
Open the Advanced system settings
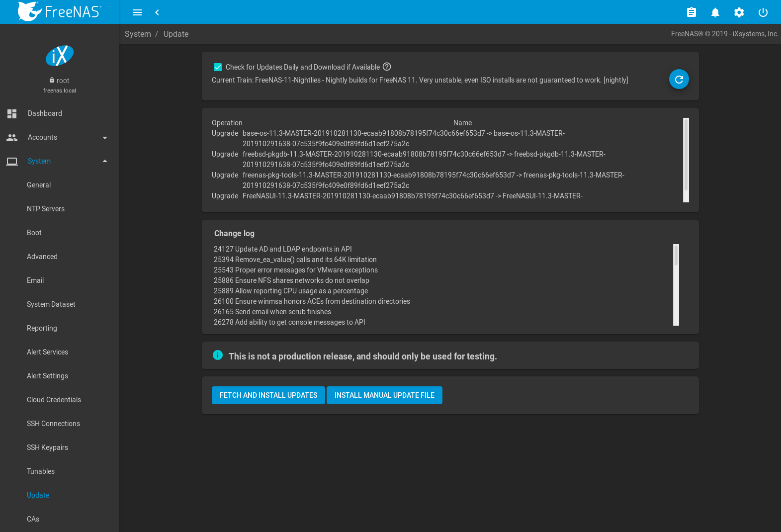pyautogui.click(x=42, y=257)
